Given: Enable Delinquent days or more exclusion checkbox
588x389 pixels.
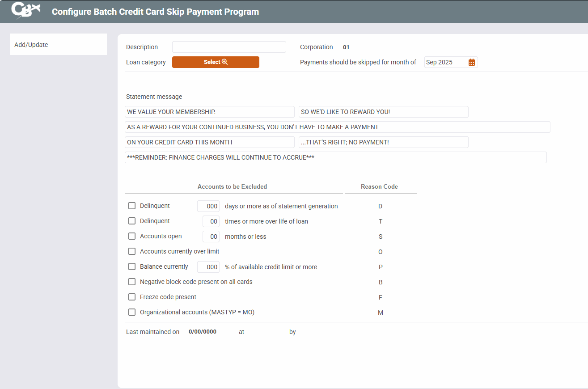Looking at the screenshot, I should [132, 206].
